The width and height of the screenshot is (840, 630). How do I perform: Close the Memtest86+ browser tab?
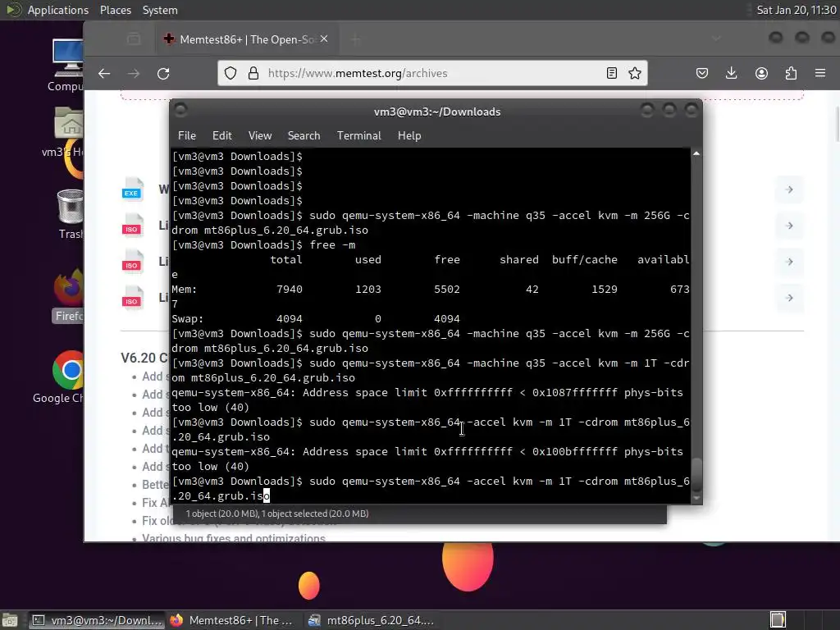324,39
